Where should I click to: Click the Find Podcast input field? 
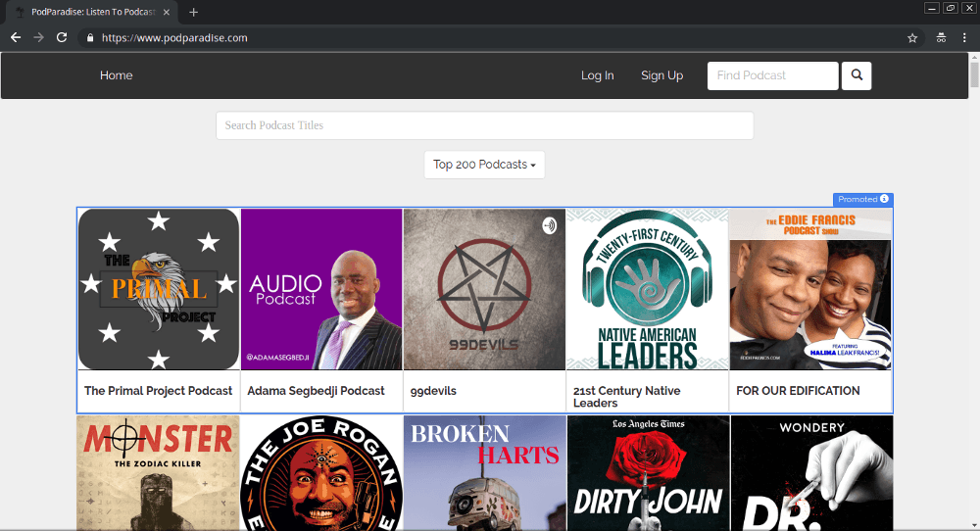[x=772, y=75]
